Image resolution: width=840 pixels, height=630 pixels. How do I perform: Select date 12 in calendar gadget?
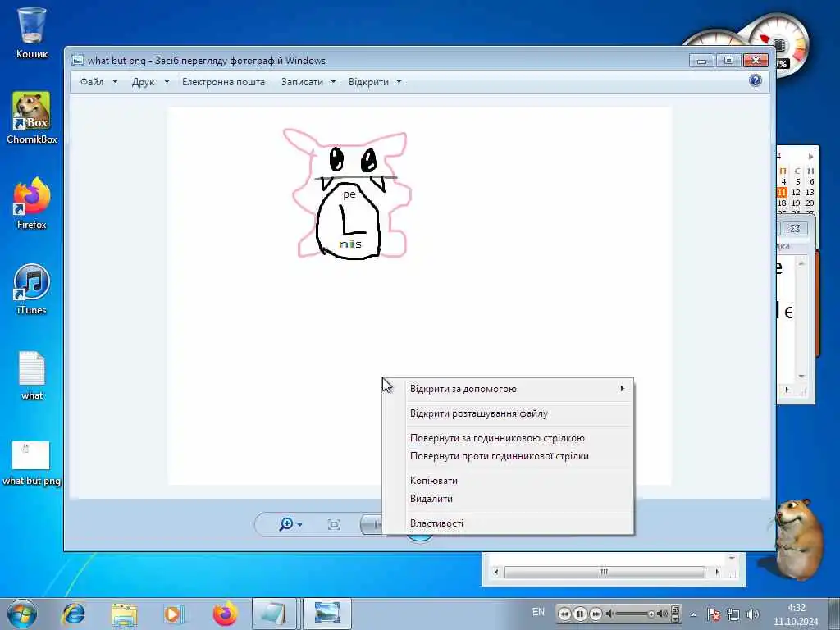tap(796, 192)
